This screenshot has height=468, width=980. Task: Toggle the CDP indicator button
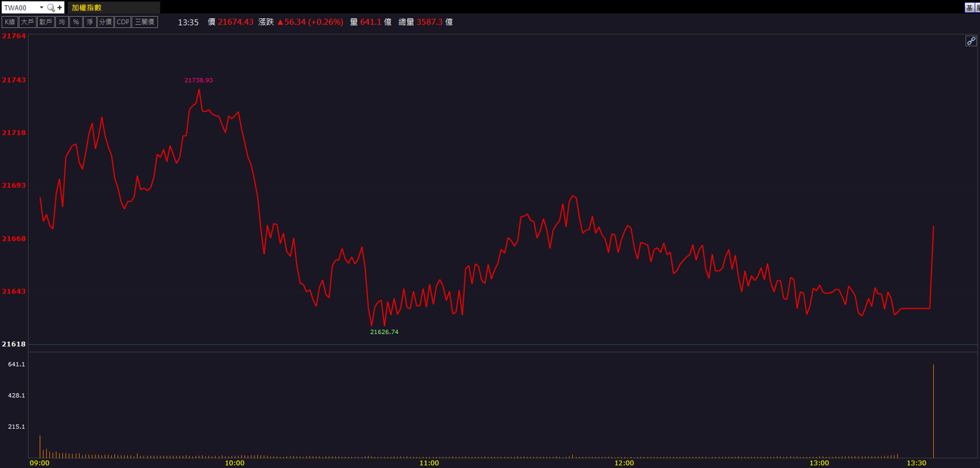click(x=123, y=22)
